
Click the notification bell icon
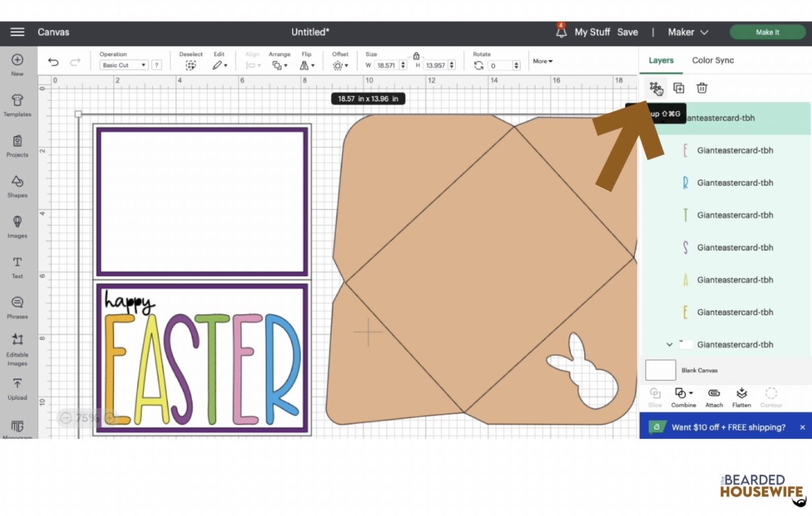(560, 32)
